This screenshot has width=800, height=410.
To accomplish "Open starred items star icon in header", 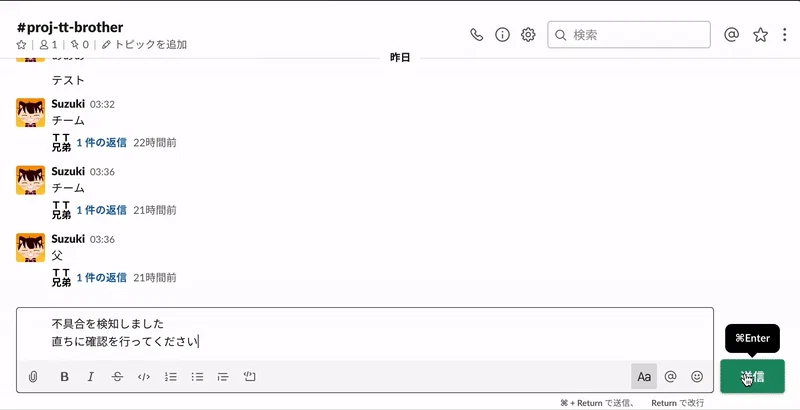I will (x=760, y=35).
